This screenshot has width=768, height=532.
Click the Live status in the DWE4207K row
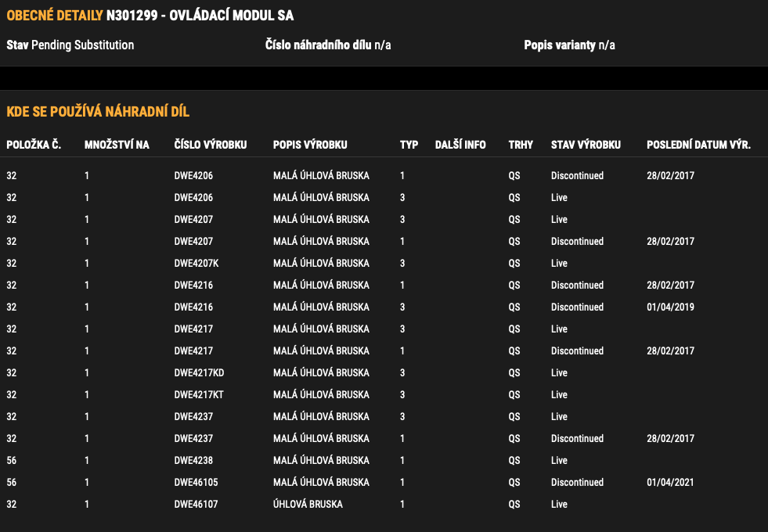[x=559, y=264]
